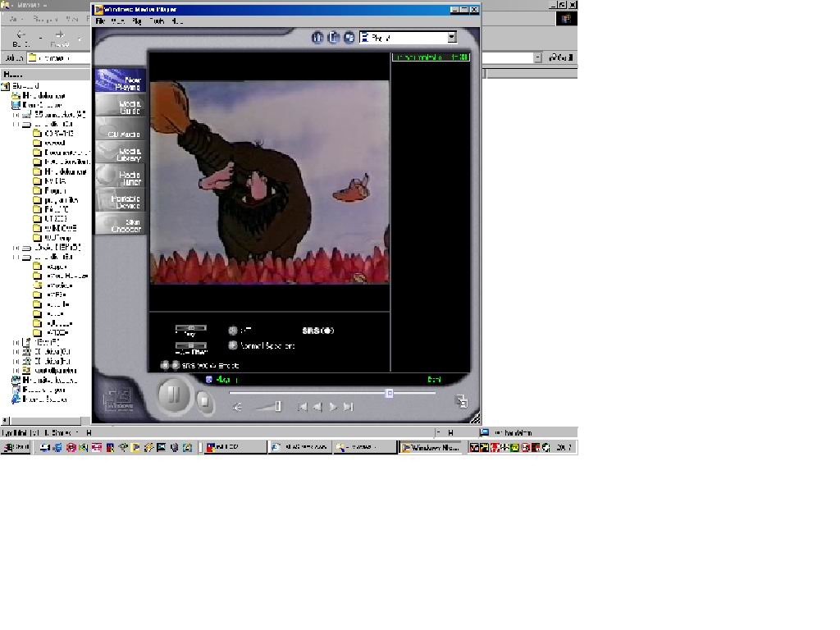Select the Program Files folder in the tree
Screen dimensions: 840x630
point(55,200)
